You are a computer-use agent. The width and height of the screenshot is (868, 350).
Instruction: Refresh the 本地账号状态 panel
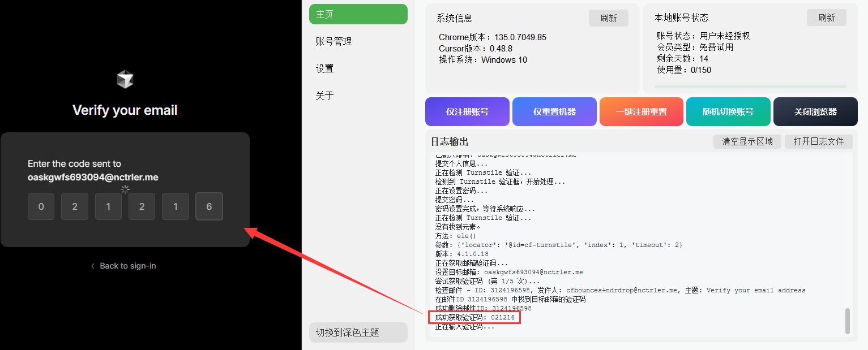coord(827,18)
